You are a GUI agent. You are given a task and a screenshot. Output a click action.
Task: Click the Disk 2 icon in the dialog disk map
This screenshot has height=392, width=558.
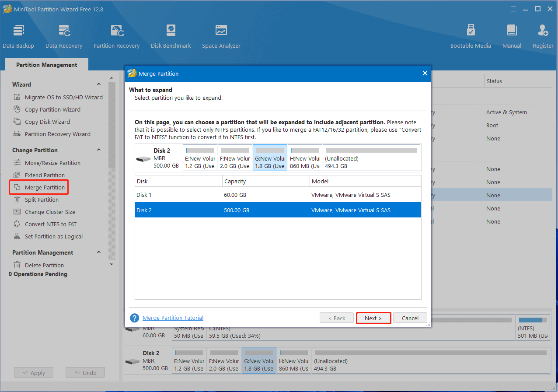143,158
